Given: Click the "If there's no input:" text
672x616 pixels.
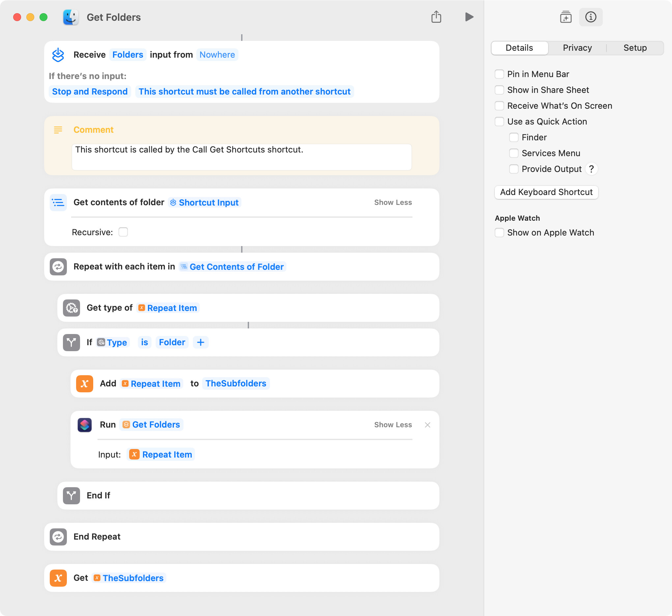Looking at the screenshot, I should 88,76.
